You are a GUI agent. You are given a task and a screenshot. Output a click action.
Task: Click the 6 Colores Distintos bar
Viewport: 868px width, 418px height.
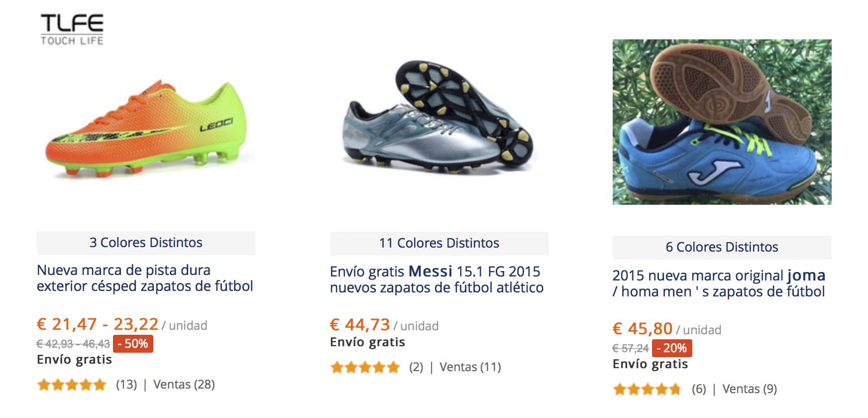coord(722,247)
